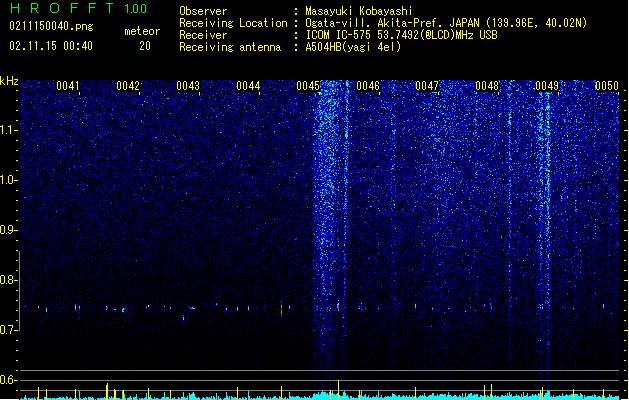This screenshot has height=400, width=629.
Task: Click the 0042 time marker
Action: (x=128, y=85)
